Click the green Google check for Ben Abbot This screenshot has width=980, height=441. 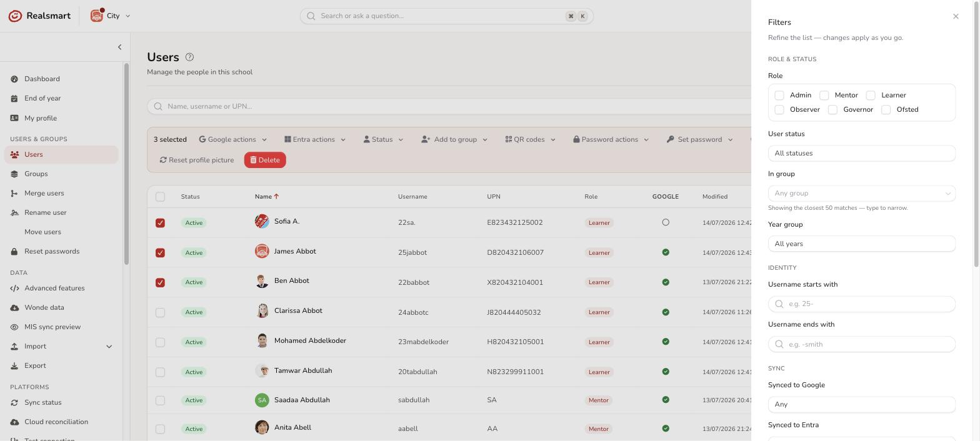(666, 282)
